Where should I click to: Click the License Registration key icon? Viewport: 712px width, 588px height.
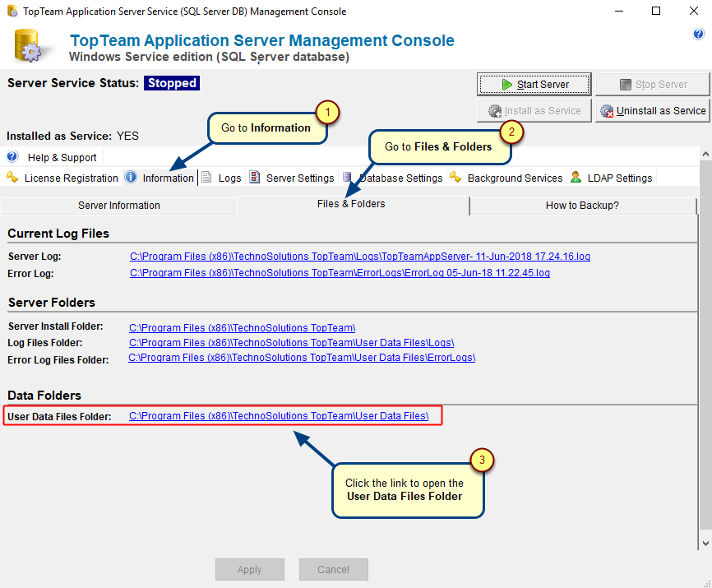pyautogui.click(x=12, y=177)
